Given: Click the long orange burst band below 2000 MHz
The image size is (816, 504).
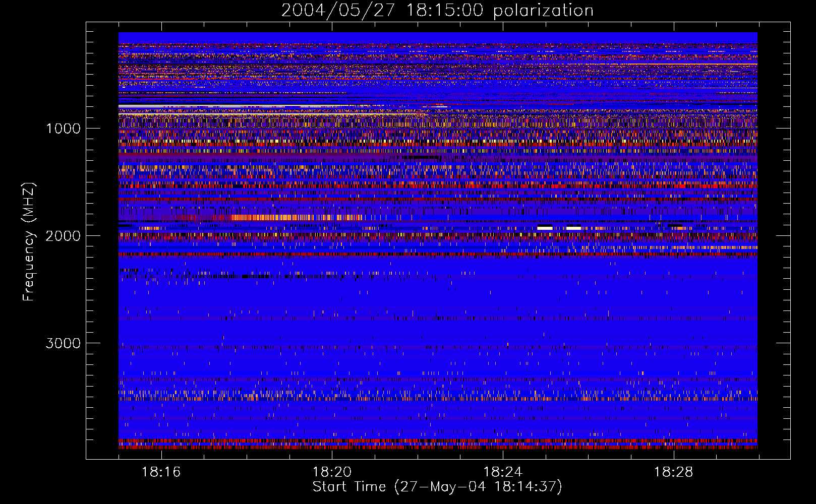Looking at the screenshot, I should coord(297,218).
